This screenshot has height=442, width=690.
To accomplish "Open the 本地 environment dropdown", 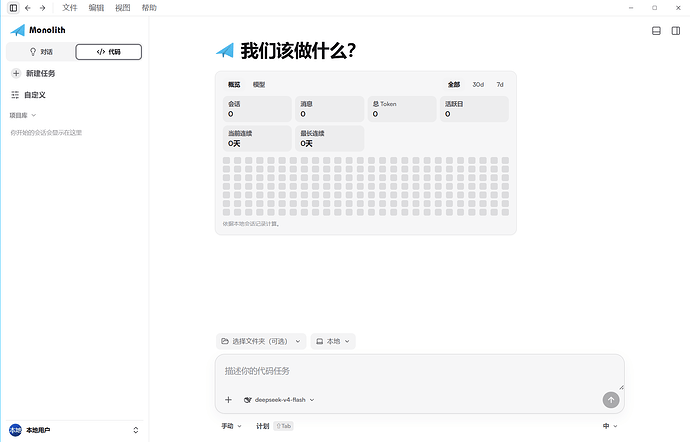I will (333, 342).
